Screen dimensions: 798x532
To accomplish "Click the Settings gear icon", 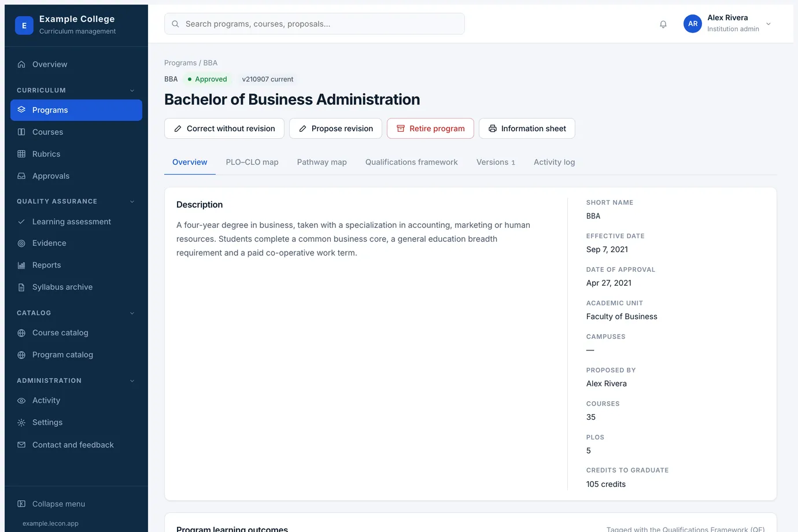I will tap(21, 423).
